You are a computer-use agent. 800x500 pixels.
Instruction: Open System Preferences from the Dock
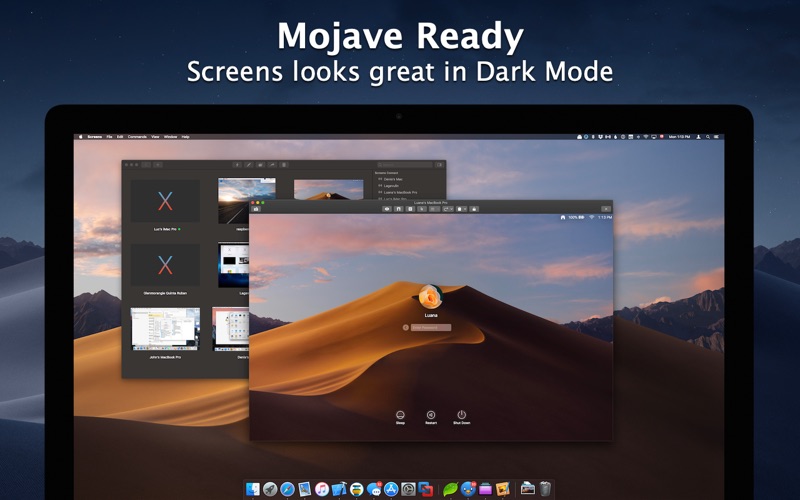pyautogui.click(x=408, y=489)
